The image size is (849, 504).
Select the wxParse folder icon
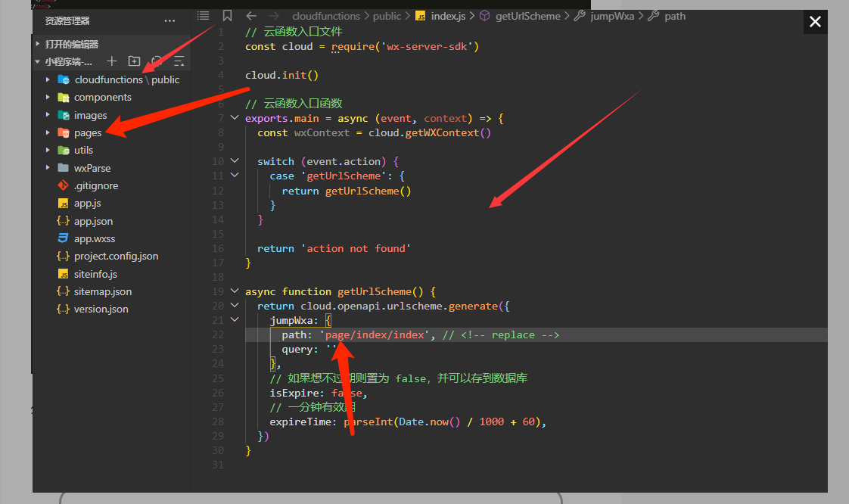click(64, 168)
